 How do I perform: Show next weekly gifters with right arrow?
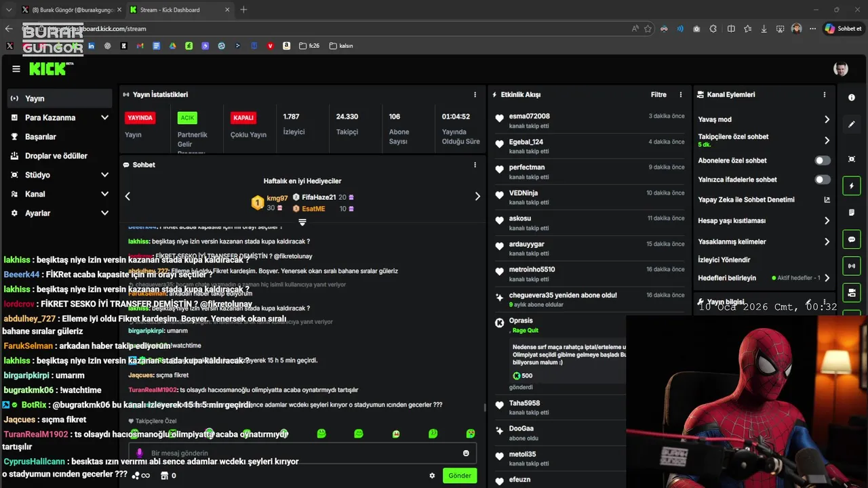coord(477,196)
